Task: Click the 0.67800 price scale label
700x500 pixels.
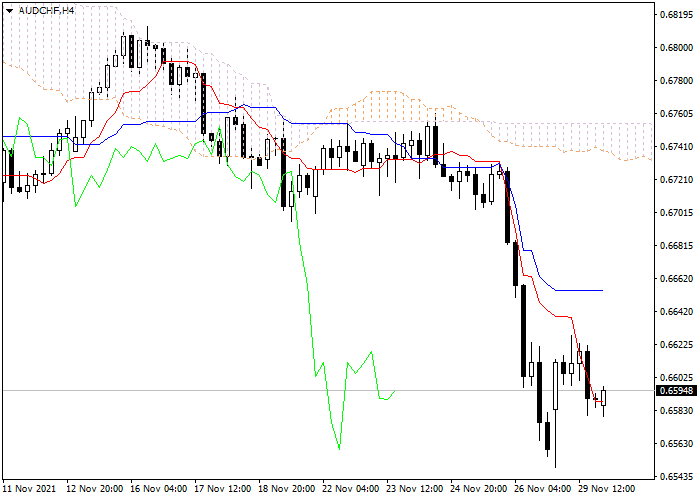Action: [676, 81]
